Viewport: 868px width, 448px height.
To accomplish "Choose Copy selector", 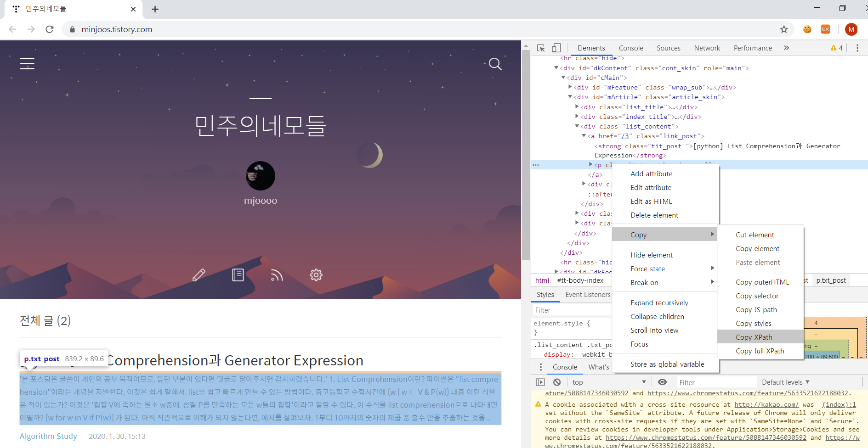I will point(760,296).
